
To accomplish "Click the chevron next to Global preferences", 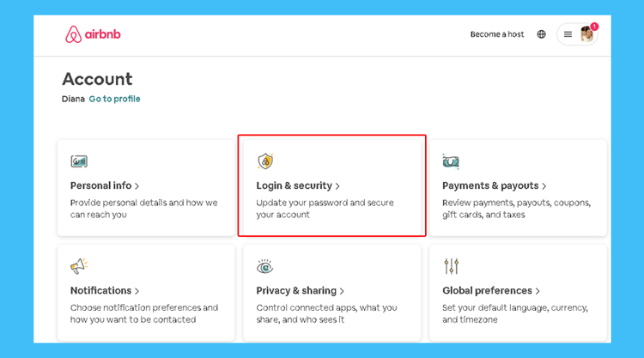I will coord(538,291).
